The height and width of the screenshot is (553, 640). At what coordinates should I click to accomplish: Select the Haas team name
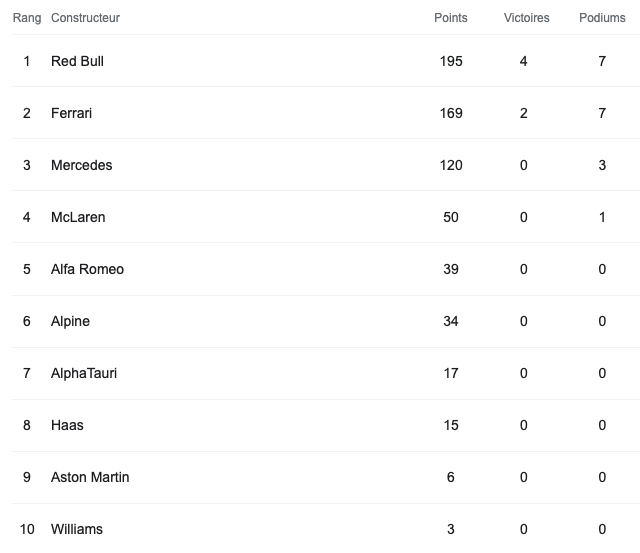(67, 425)
